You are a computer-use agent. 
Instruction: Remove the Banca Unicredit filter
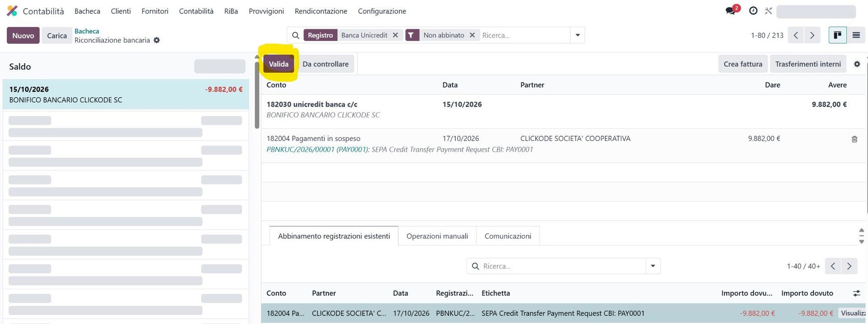[395, 35]
